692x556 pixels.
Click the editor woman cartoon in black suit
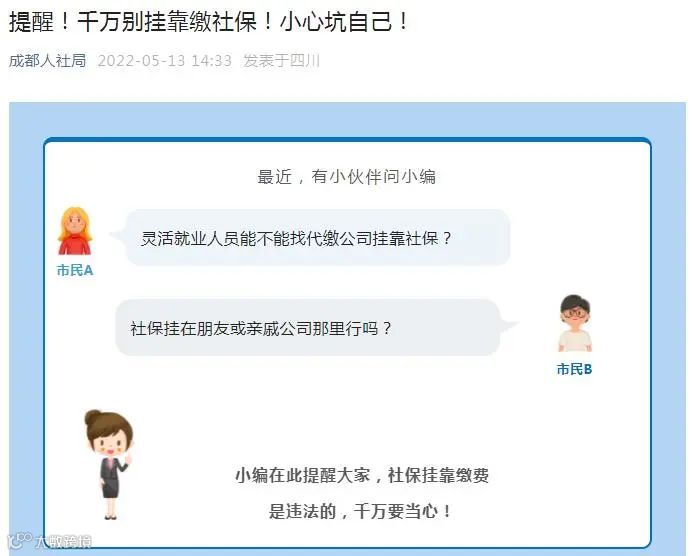coord(109,464)
